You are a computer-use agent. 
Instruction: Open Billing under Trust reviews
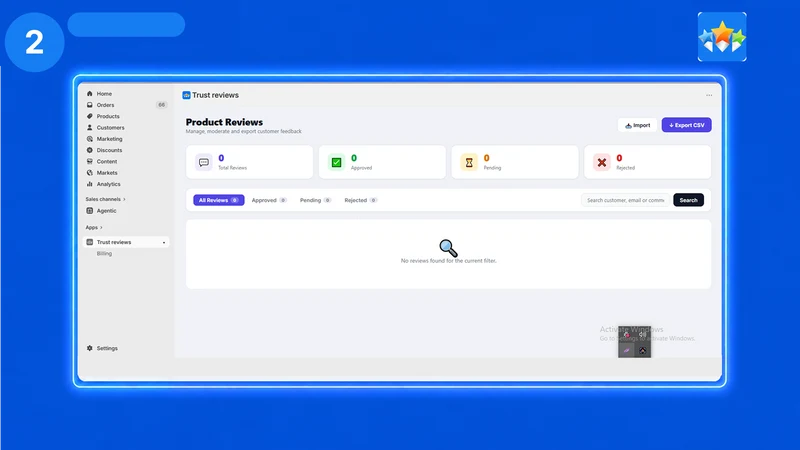pyautogui.click(x=104, y=254)
